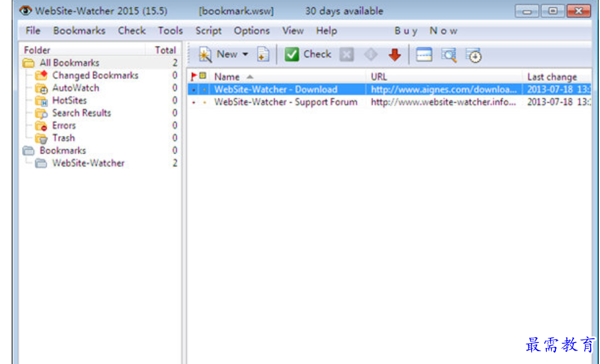This screenshot has height=364, width=600.
Task: Click the Check button label
Action: (317, 54)
